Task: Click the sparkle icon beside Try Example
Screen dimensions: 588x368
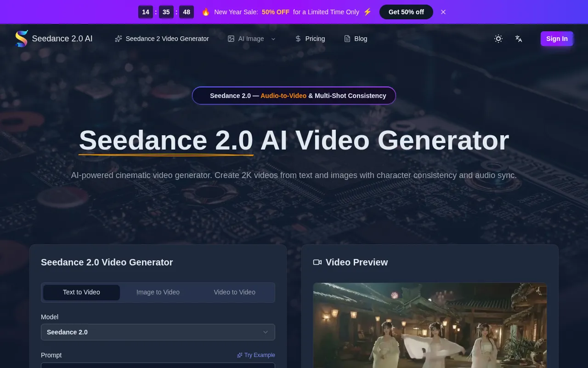Action: [x=240, y=355]
